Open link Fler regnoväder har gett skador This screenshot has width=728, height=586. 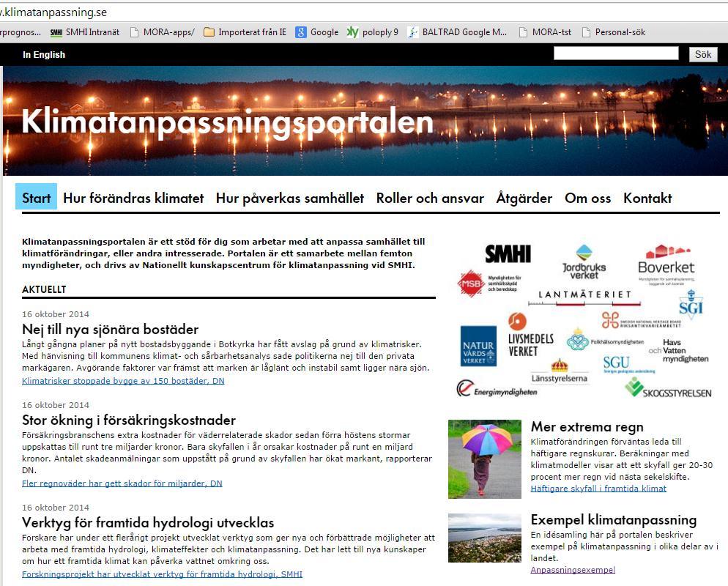pos(122,483)
